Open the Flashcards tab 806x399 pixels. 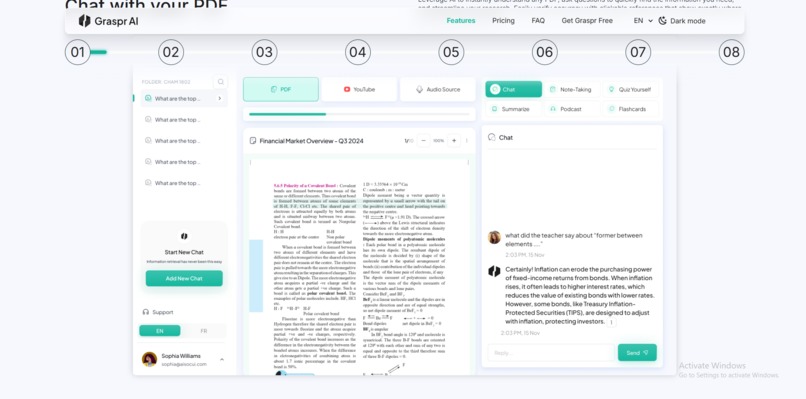(x=630, y=109)
